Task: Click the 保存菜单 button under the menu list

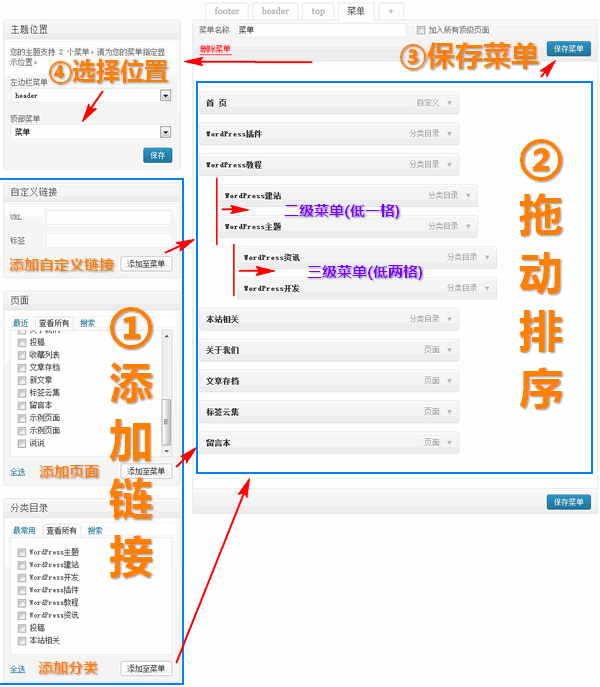Action: point(568,502)
